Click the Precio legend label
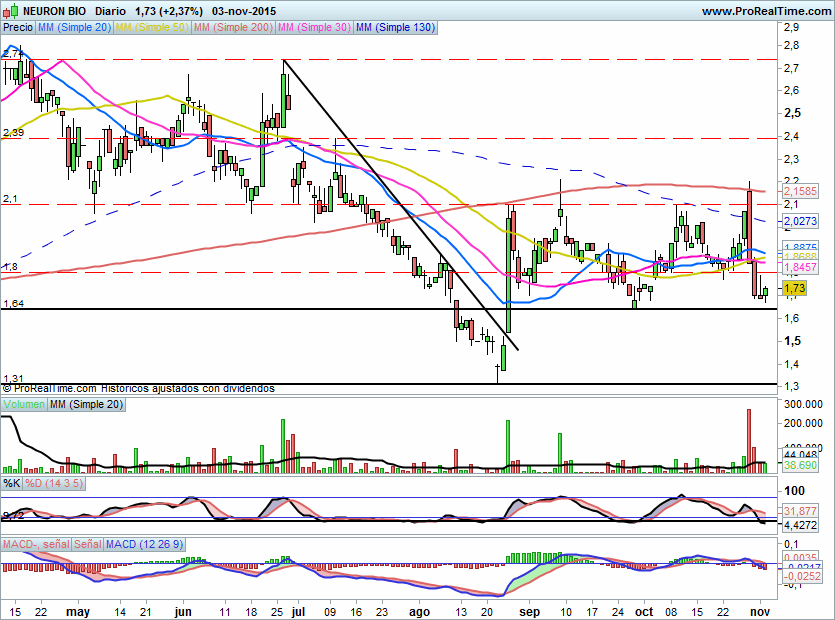The image size is (835, 620). 18,27
